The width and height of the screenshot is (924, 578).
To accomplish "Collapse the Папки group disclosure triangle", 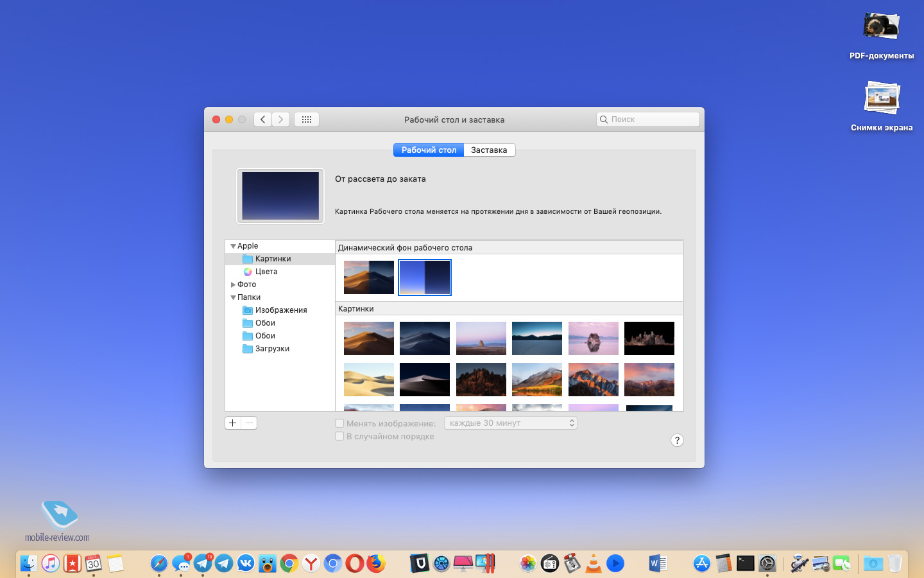I will coord(233,297).
